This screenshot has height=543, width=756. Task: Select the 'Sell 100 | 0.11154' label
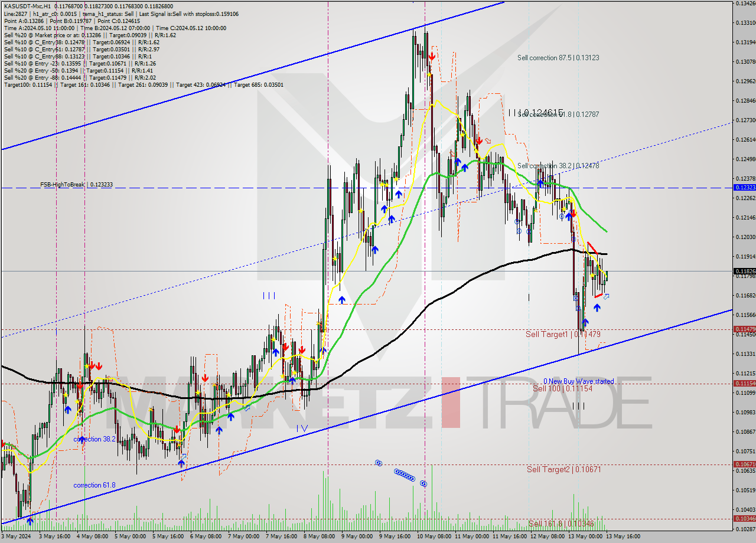click(562, 388)
